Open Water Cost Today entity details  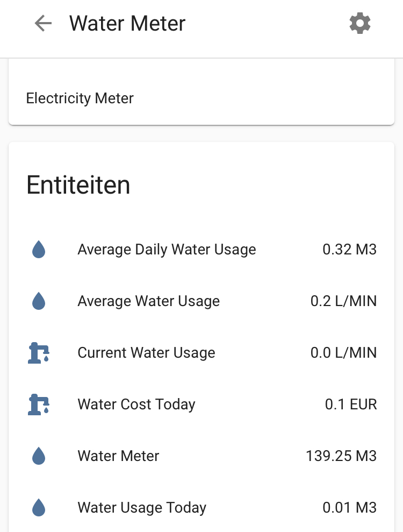pyautogui.click(x=136, y=405)
